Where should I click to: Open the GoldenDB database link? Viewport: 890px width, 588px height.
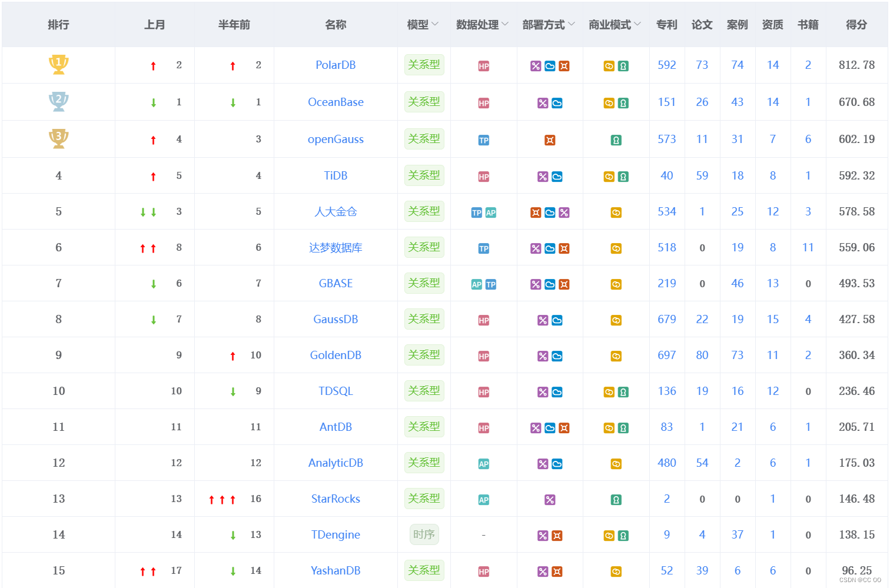pos(336,355)
